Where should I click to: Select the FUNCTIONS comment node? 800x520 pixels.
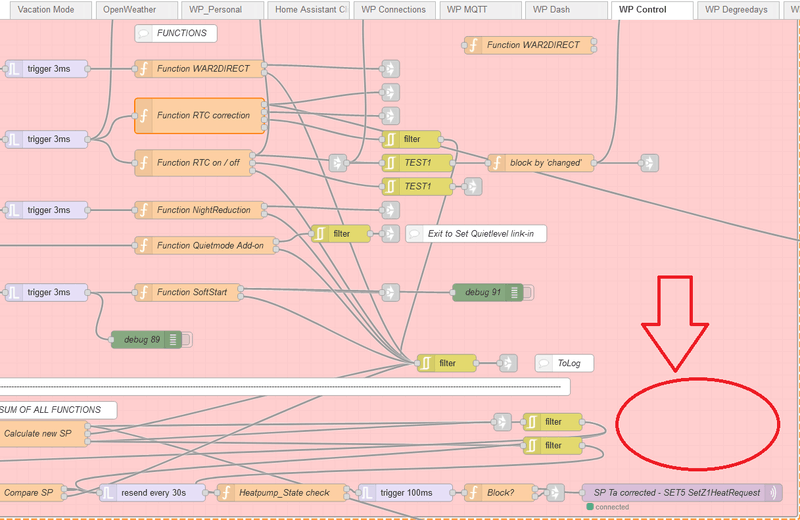point(176,33)
